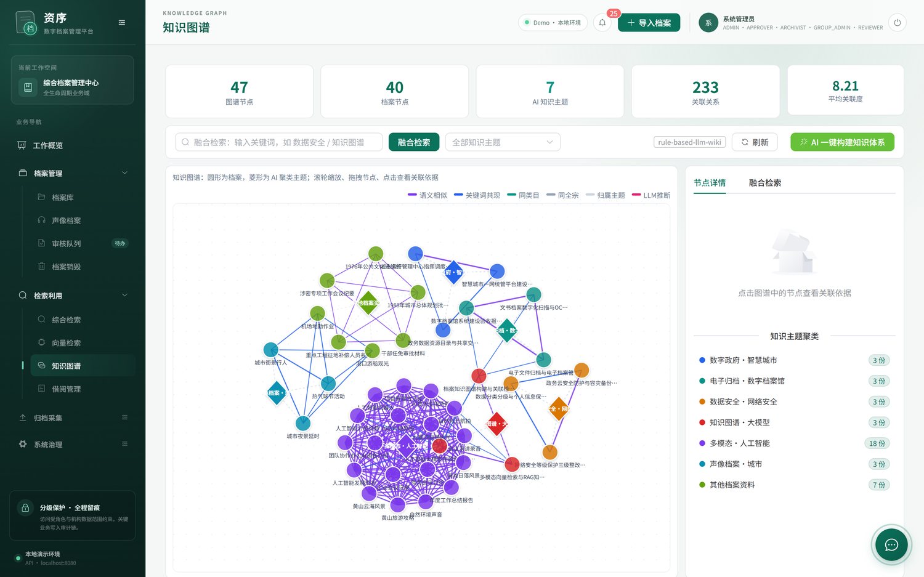Toggle 关键词共现 legend item
The height and width of the screenshot is (577, 924).
(x=477, y=195)
